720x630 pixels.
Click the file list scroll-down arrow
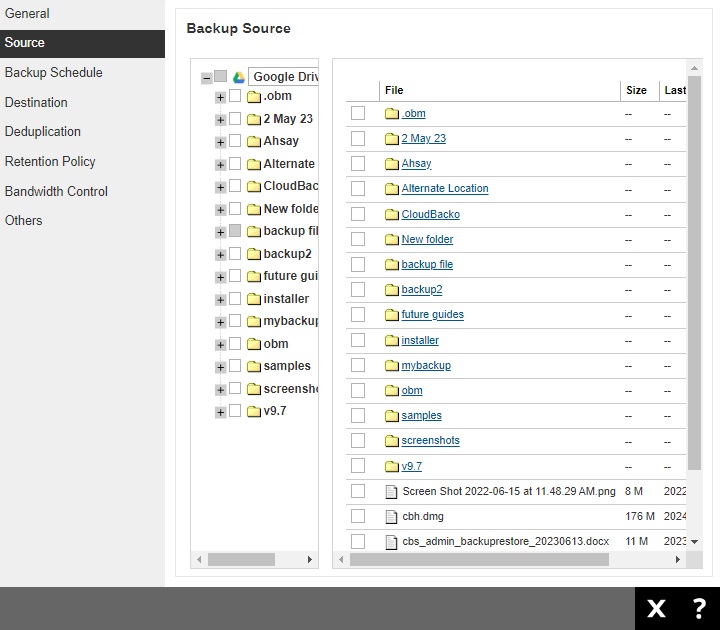click(694, 542)
